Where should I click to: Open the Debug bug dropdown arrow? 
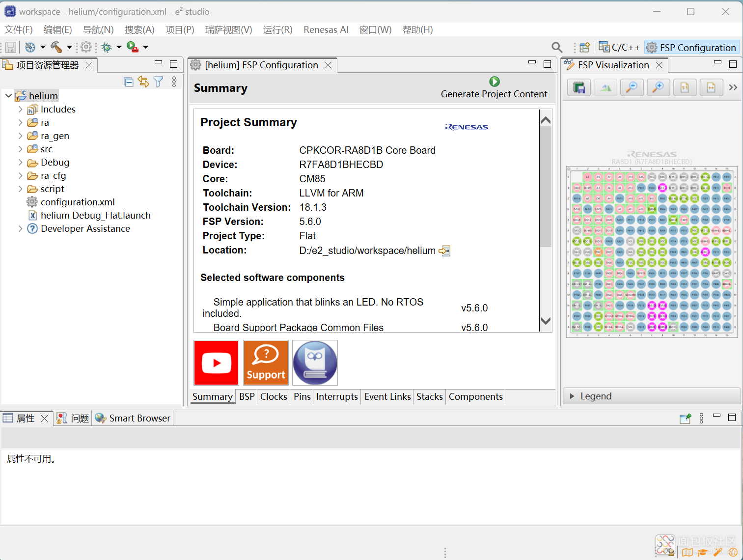coord(119,47)
